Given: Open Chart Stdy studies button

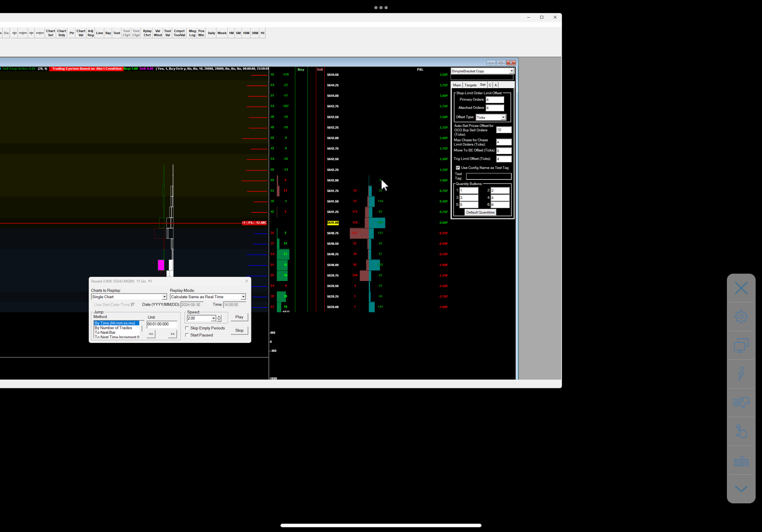Looking at the screenshot, I should point(62,33).
